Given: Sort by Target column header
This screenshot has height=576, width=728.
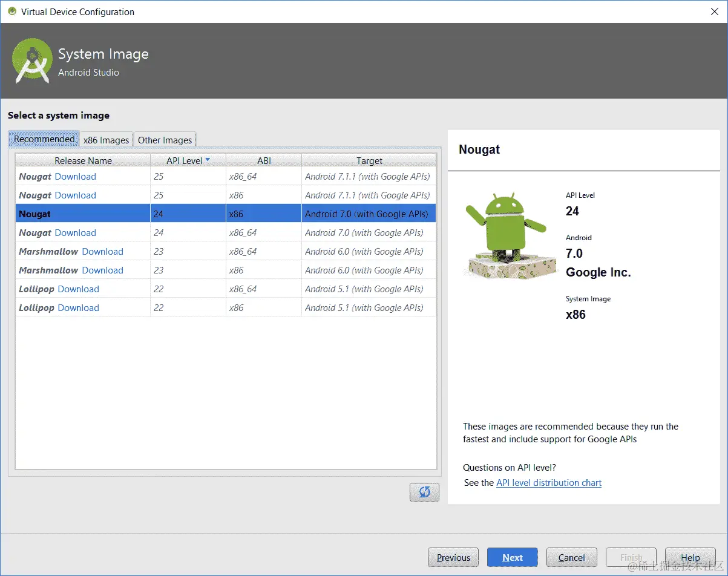Looking at the screenshot, I should [x=369, y=160].
